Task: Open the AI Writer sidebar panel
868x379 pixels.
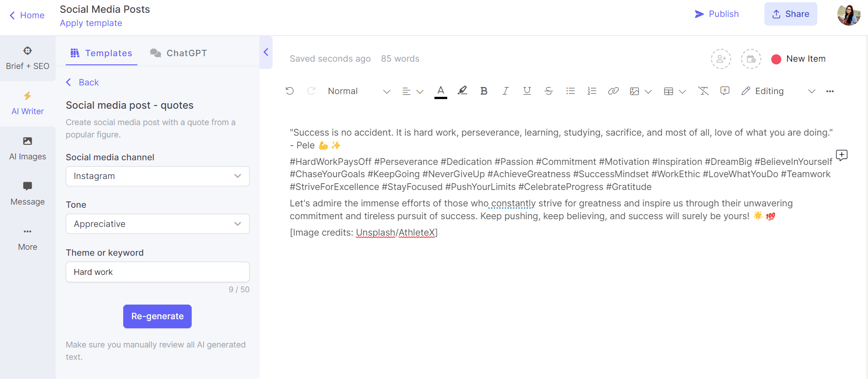Action: click(x=28, y=104)
